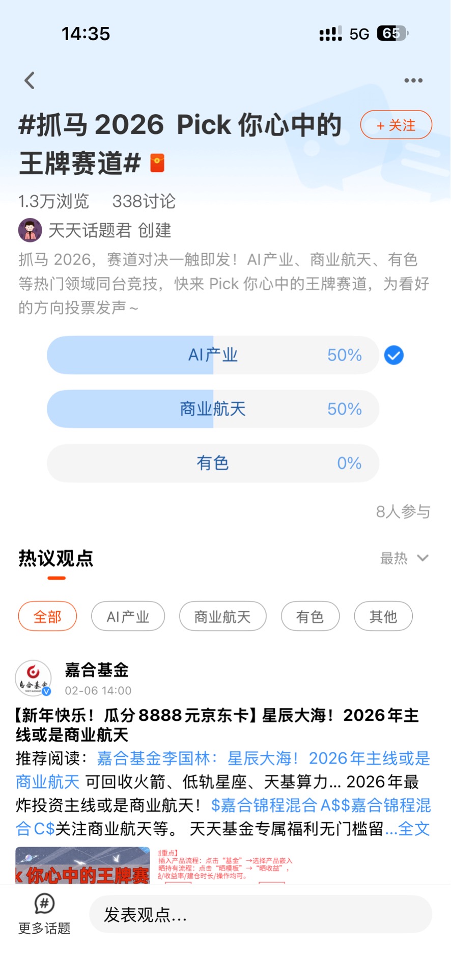
Task: Switch to the AI产业 filter tab
Action: (128, 616)
